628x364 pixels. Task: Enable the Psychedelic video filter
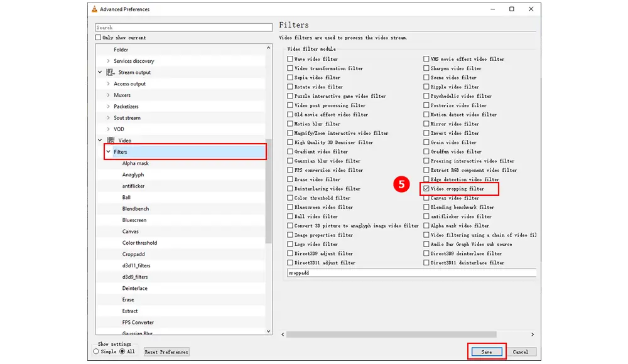(x=426, y=95)
